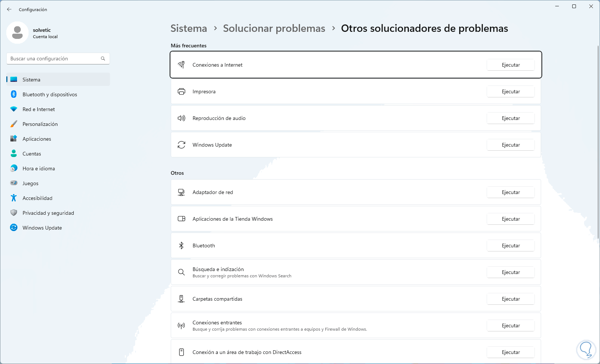
Task: Open Accesibilidad settings
Action: pos(37,198)
